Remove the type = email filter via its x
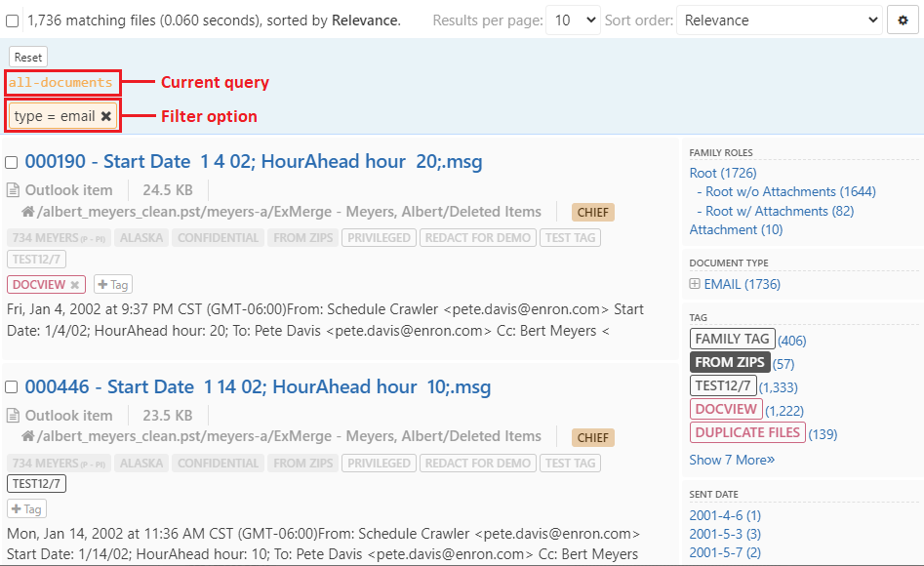This screenshot has height=566, width=924. 105,115
